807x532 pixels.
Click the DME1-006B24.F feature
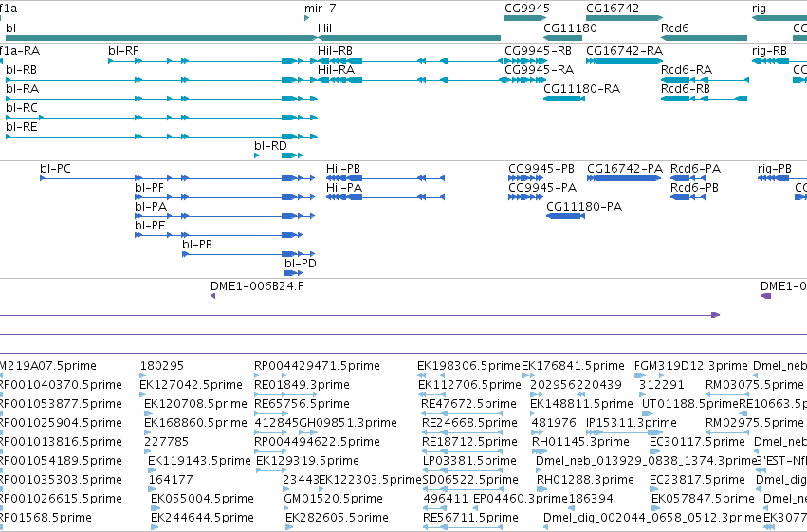(213, 296)
